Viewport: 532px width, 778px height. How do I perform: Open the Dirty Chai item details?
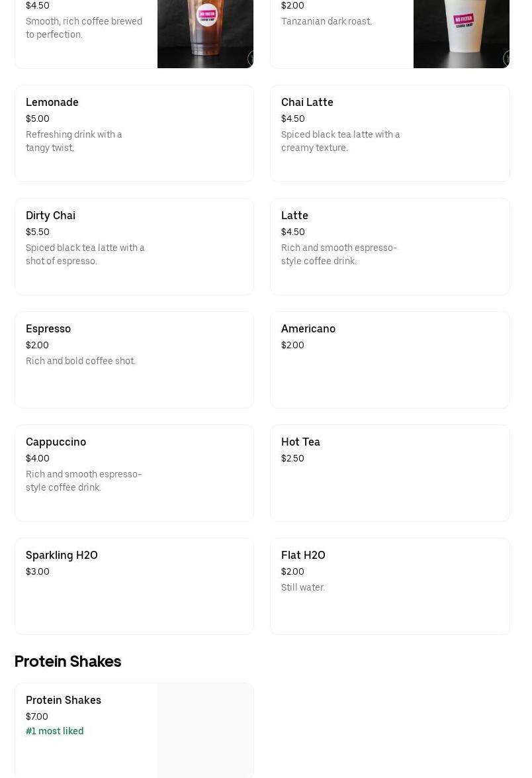click(134, 246)
